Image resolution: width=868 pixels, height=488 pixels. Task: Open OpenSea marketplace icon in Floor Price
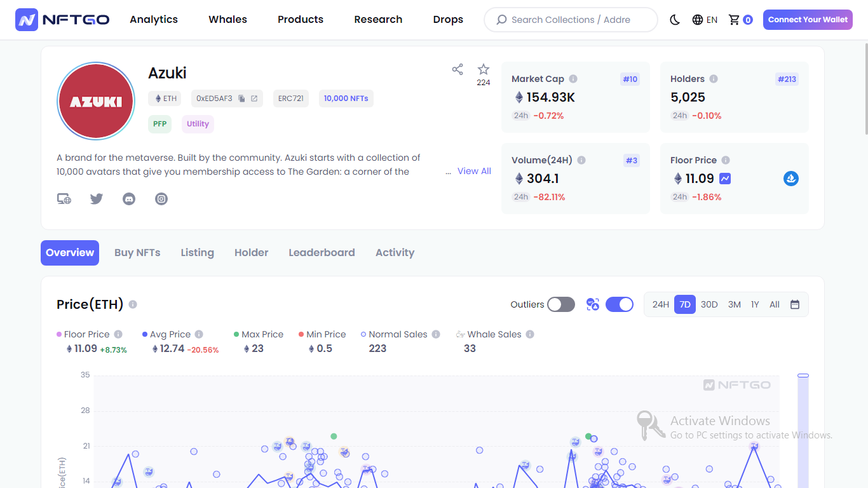point(791,179)
